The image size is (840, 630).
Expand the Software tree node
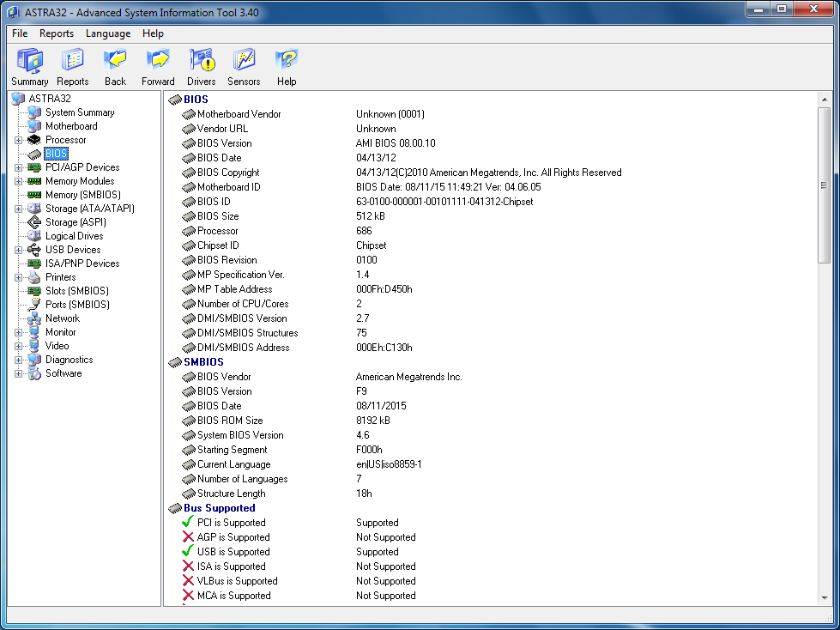pyautogui.click(x=18, y=373)
